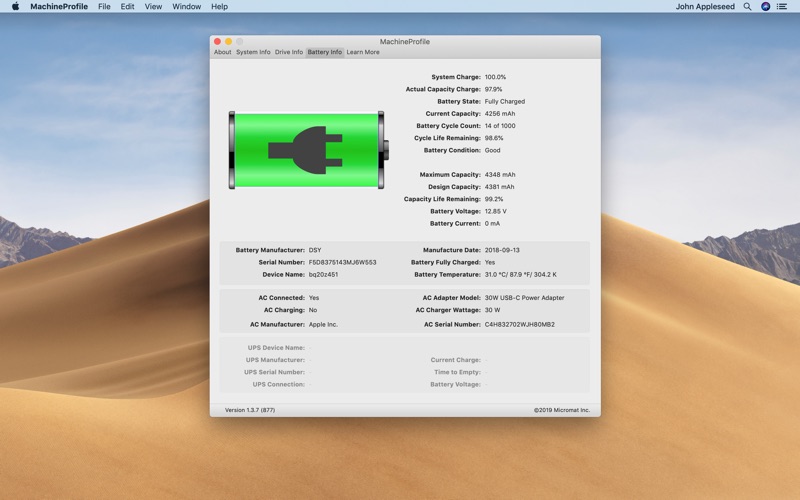Click the John Appleseed user menu
This screenshot has width=800, height=500.
point(705,7)
